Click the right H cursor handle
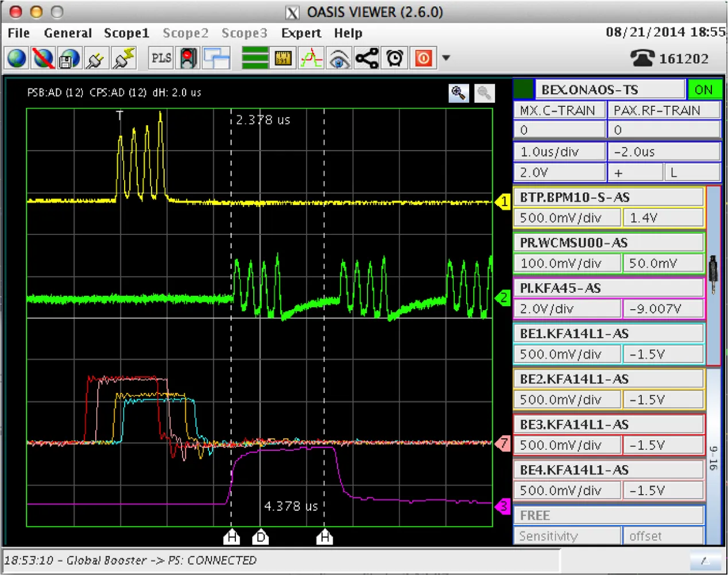This screenshot has width=728, height=575. point(324,537)
